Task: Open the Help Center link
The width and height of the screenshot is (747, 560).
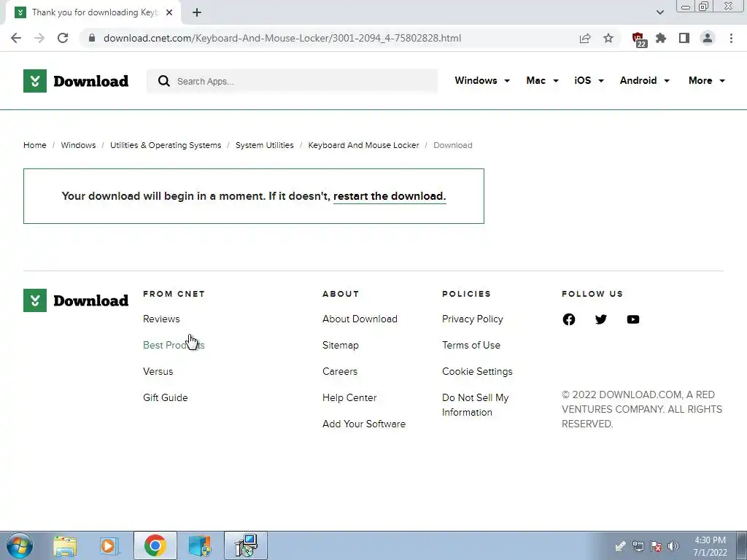Action: [x=349, y=397]
